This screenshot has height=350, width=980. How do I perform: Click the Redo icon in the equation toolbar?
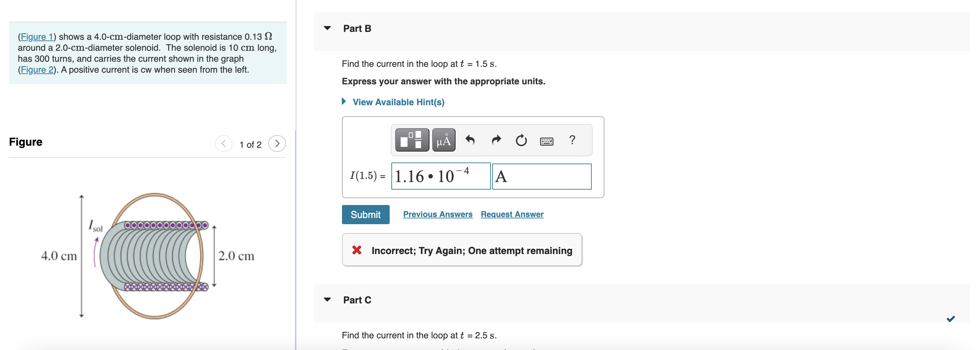click(x=496, y=141)
